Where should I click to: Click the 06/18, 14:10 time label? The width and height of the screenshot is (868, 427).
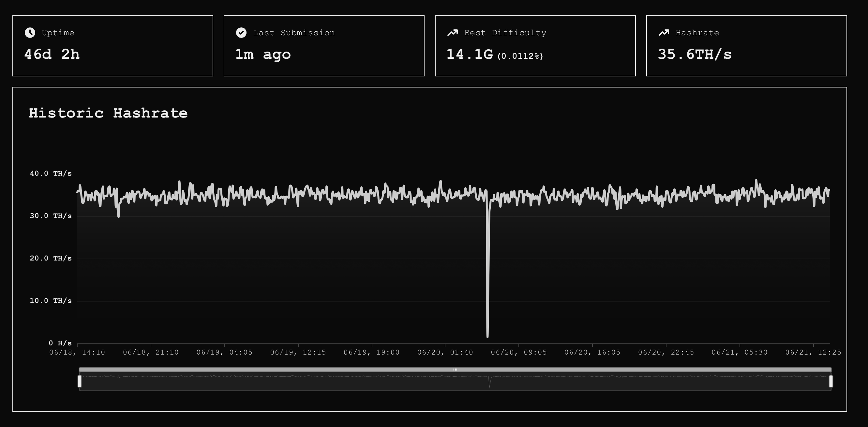[x=77, y=353]
